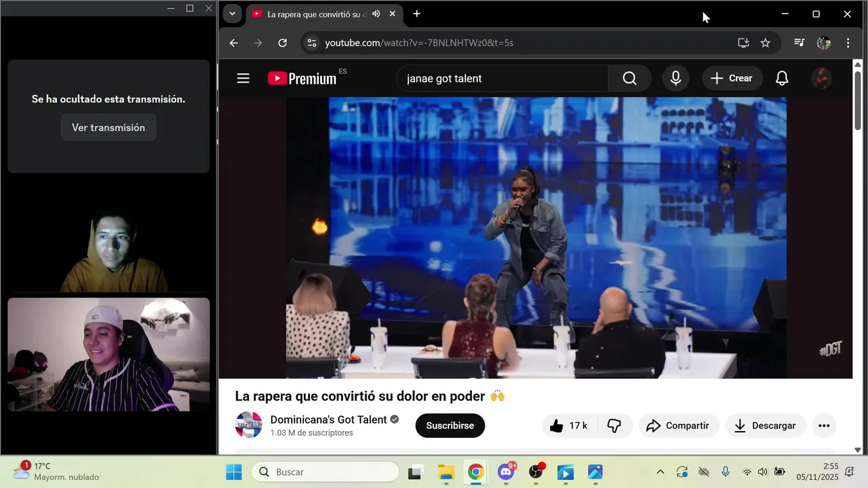The width and height of the screenshot is (868, 488).
Task: Open Task View on taskbar
Action: (416, 472)
